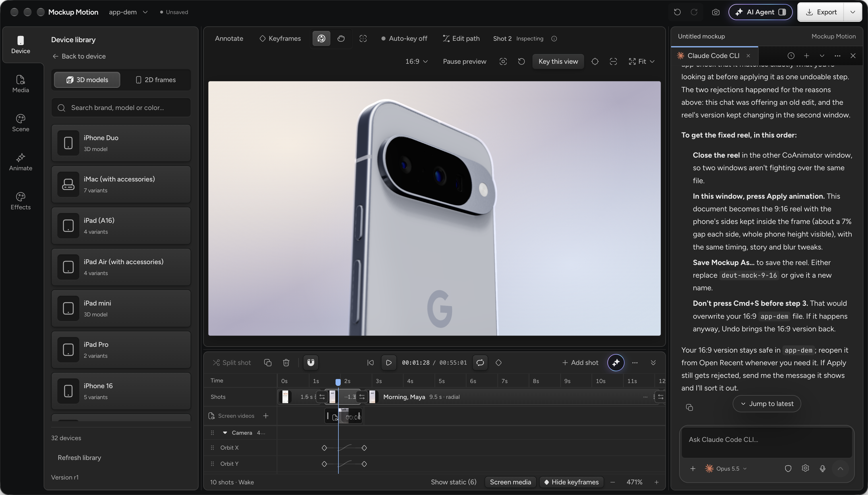Zoom out the timeline
This screenshot has height=495, width=868.
point(613,482)
